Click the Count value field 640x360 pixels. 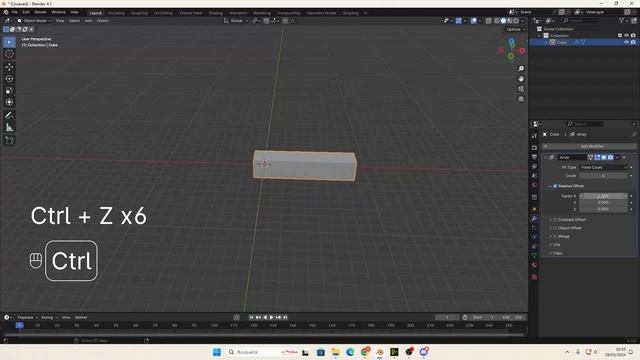[603, 176]
